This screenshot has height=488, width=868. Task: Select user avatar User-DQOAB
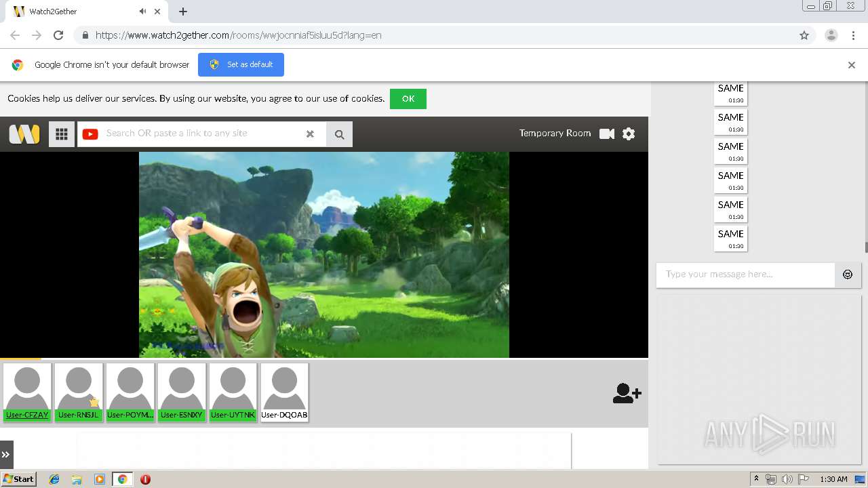pyautogui.click(x=284, y=392)
